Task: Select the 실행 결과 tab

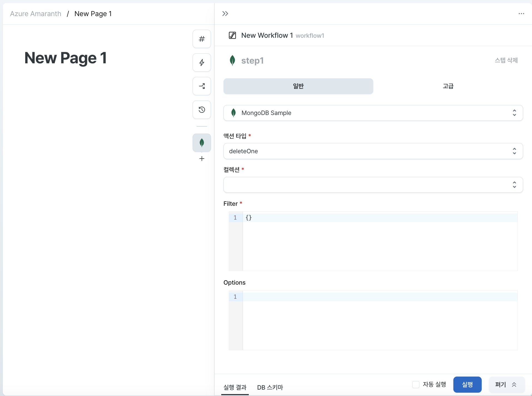Action: 235,387
